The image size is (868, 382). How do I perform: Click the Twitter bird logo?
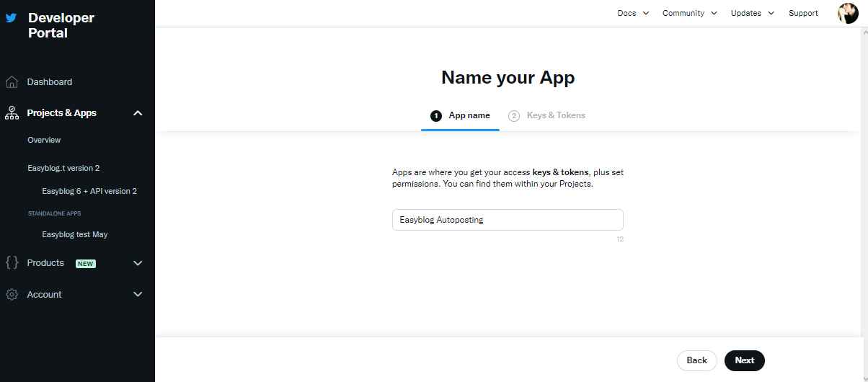click(11, 18)
